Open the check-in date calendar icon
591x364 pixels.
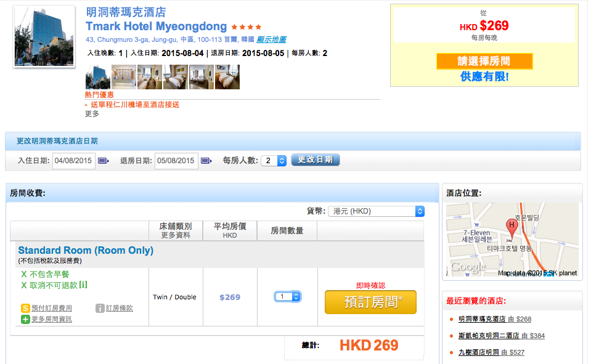(x=104, y=161)
